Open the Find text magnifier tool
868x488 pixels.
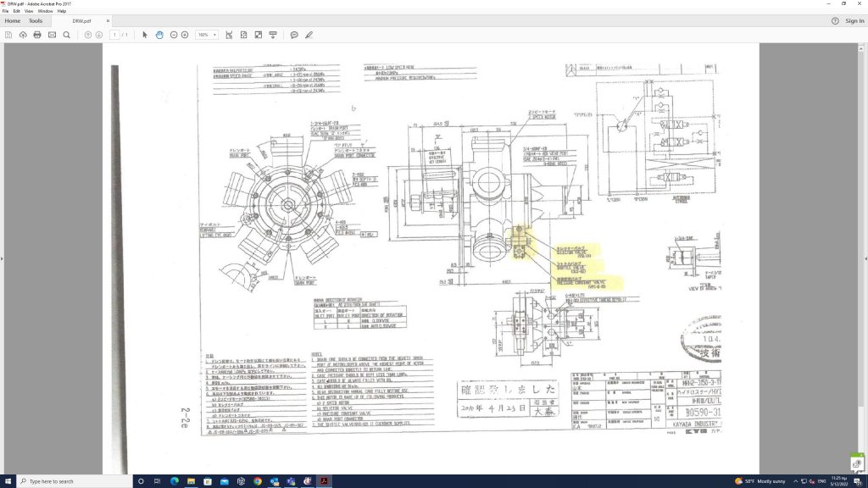tap(67, 35)
